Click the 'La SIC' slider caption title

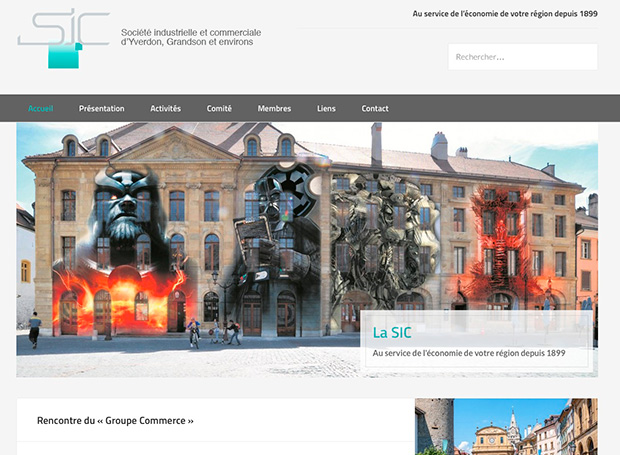click(x=392, y=333)
